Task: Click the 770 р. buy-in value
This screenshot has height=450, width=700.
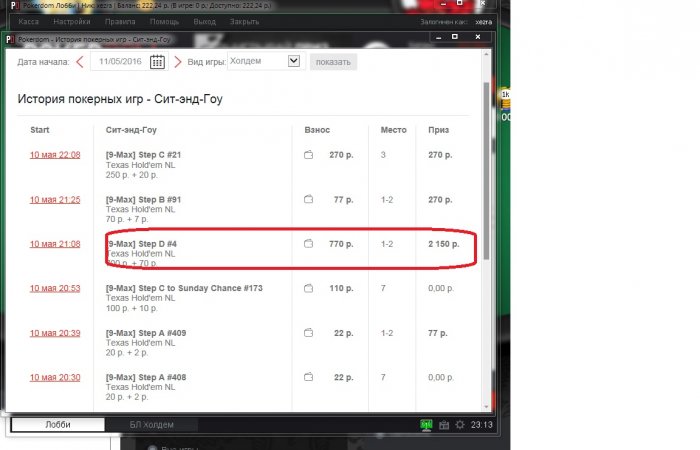Action: click(341, 244)
